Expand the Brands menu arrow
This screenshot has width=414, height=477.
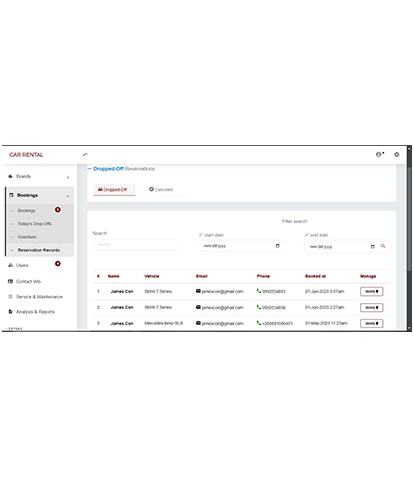(68, 177)
